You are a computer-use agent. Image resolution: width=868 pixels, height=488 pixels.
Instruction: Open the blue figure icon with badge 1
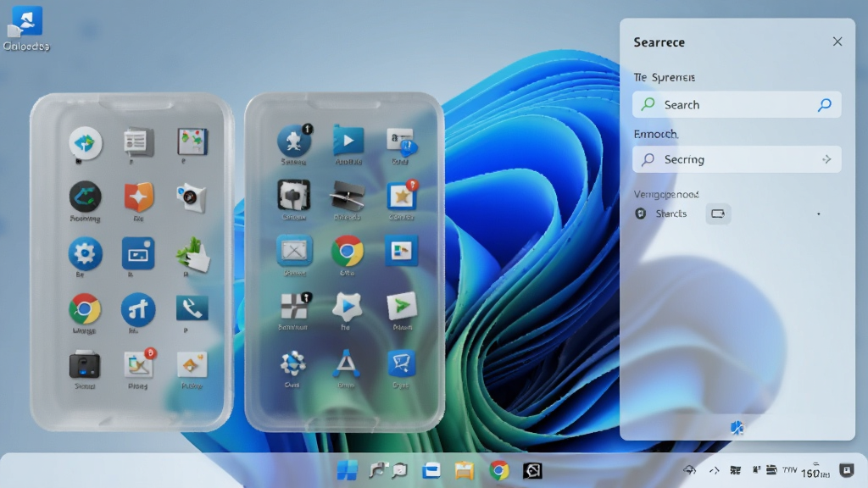[294, 141]
